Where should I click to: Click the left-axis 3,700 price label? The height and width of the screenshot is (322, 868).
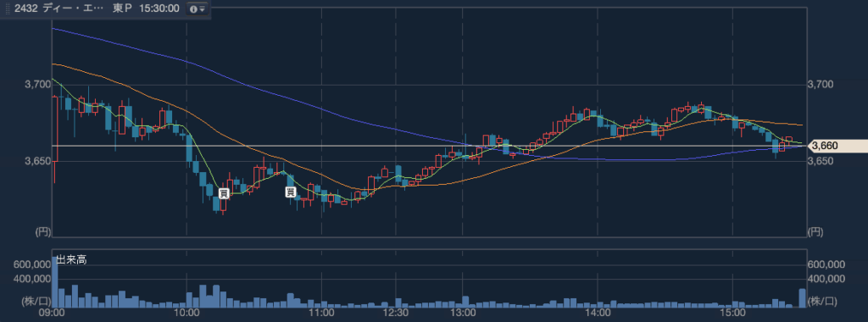tap(37, 85)
